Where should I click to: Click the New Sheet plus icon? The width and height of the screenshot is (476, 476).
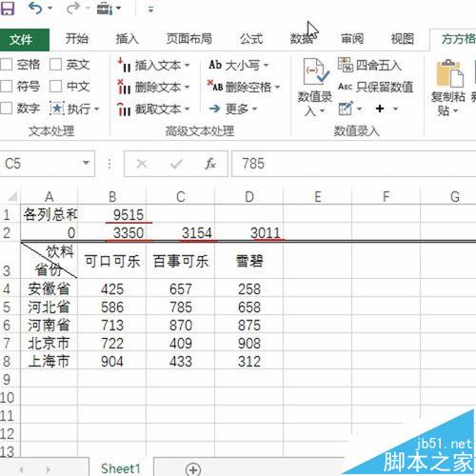(x=193, y=469)
